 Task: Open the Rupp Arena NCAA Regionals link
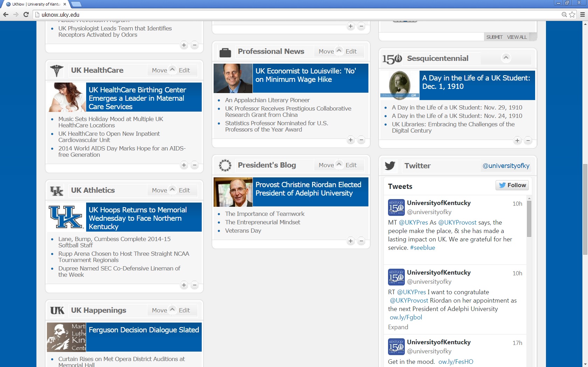click(x=124, y=257)
